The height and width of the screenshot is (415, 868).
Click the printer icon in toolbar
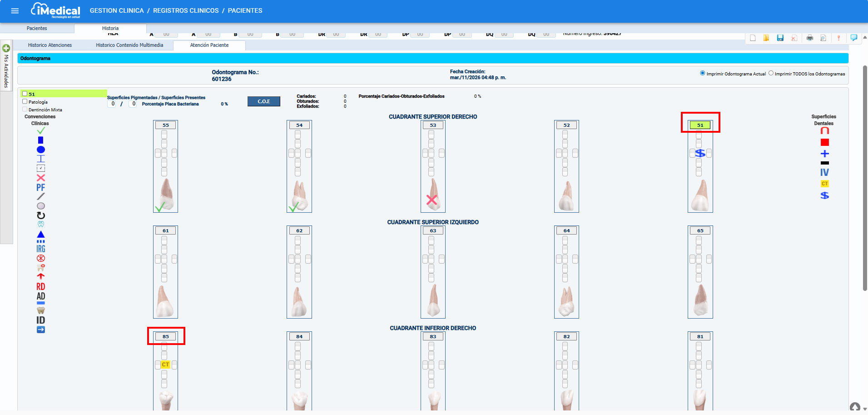tap(809, 38)
